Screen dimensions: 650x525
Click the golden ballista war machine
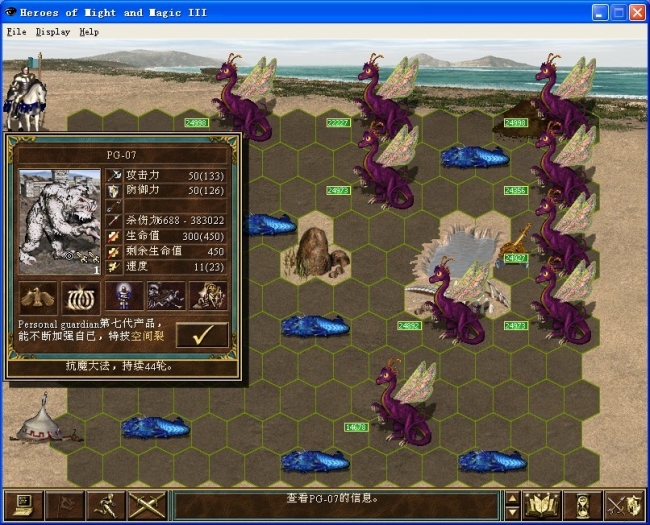coord(516,243)
